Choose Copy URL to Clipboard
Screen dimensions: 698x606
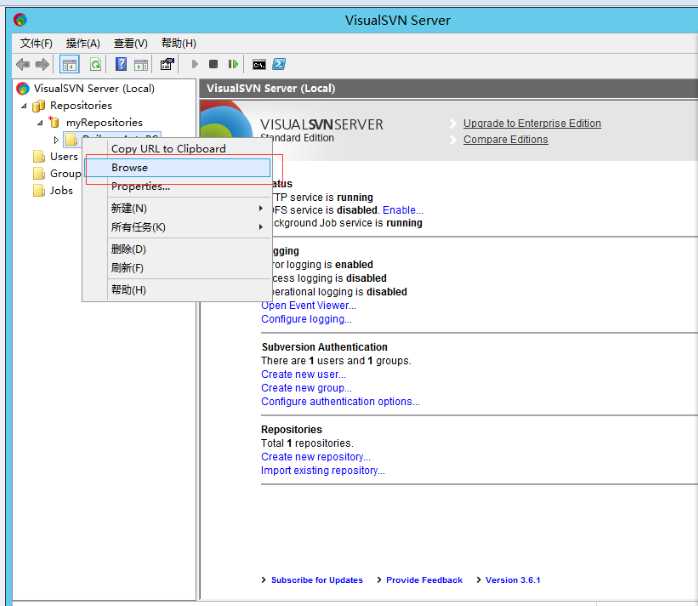(x=178, y=149)
